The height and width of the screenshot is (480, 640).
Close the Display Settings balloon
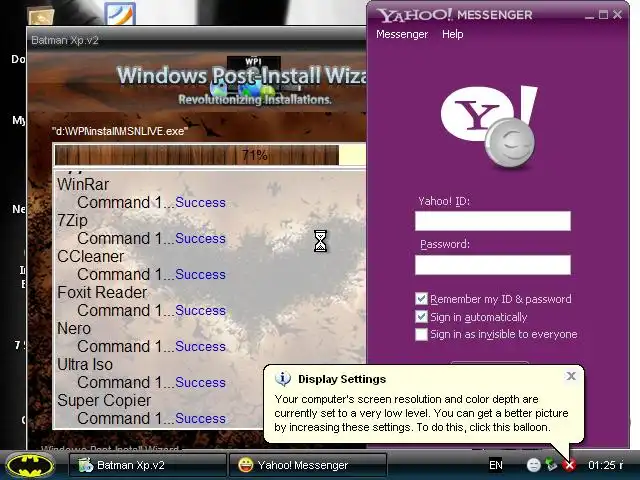(x=571, y=376)
